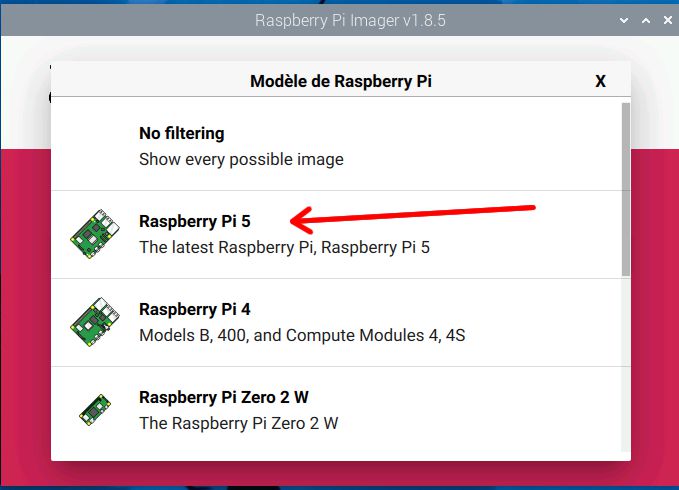This screenshot has width=679, height=490.
Task: Select the Raspberry Pi Zero 2 W title
Action: pyautogui.click(x=224, y=397)
